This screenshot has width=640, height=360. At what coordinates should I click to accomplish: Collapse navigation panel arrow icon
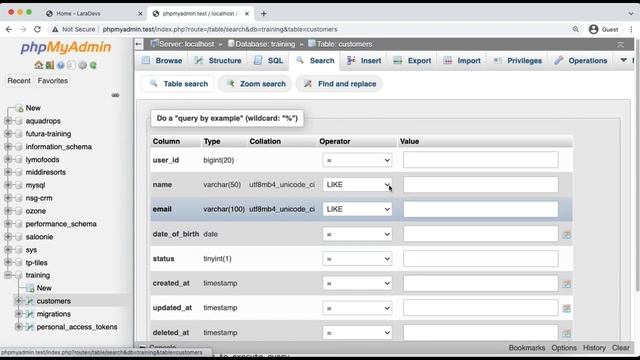coord(139,44)
